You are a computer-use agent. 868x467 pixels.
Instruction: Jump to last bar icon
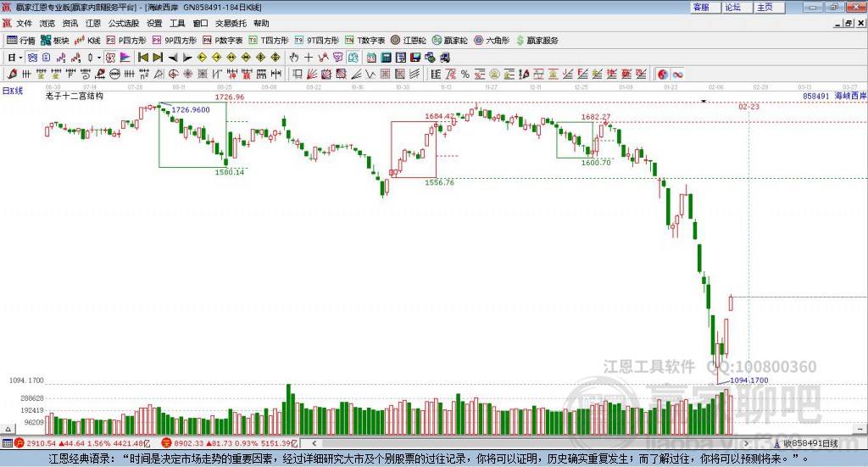coord(158,57)
